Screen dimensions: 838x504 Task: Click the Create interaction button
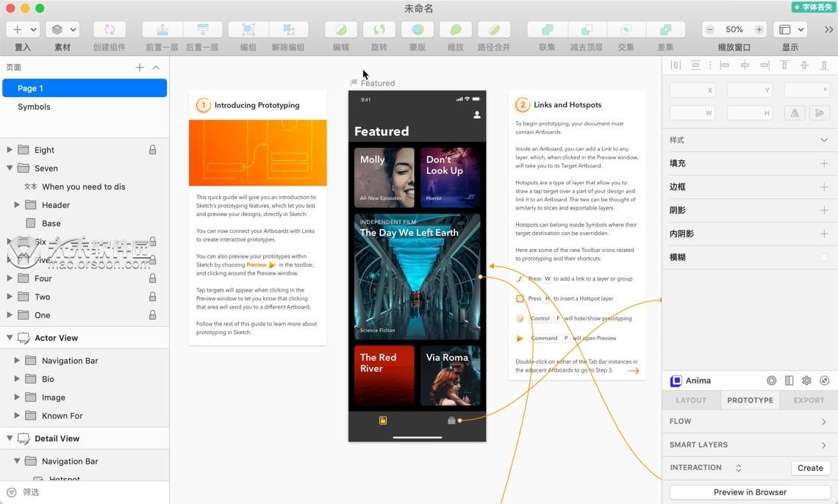coord(810,468)
